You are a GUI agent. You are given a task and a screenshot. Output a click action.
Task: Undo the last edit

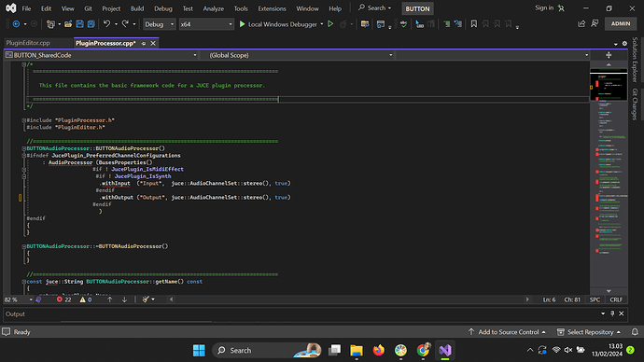(x=106, y=24)
